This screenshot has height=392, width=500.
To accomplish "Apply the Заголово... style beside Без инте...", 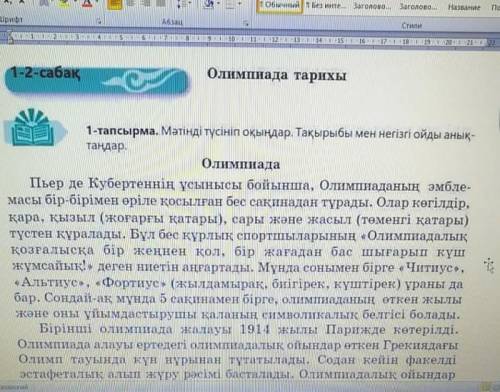I will pos(372,6).
